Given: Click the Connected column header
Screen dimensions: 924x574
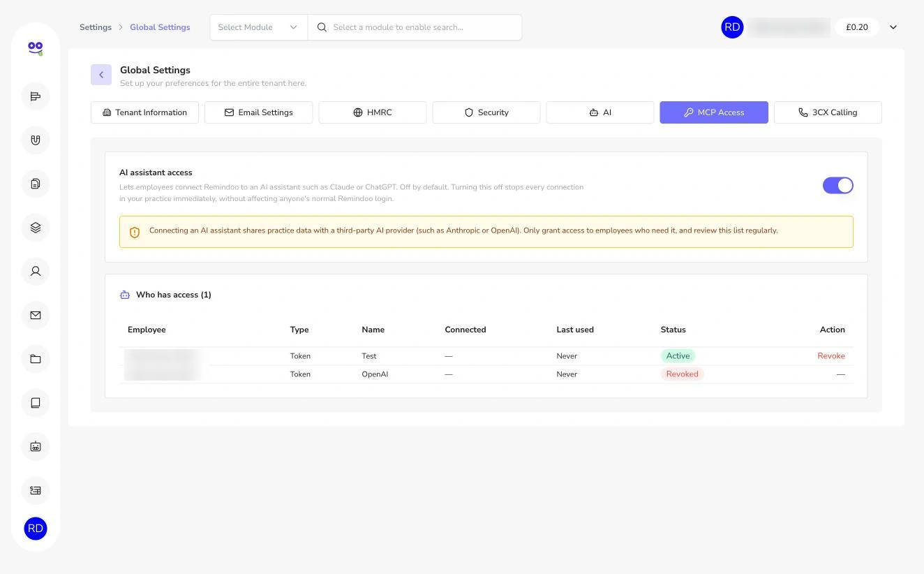Looking at the screenshot, I should point(465,330).
